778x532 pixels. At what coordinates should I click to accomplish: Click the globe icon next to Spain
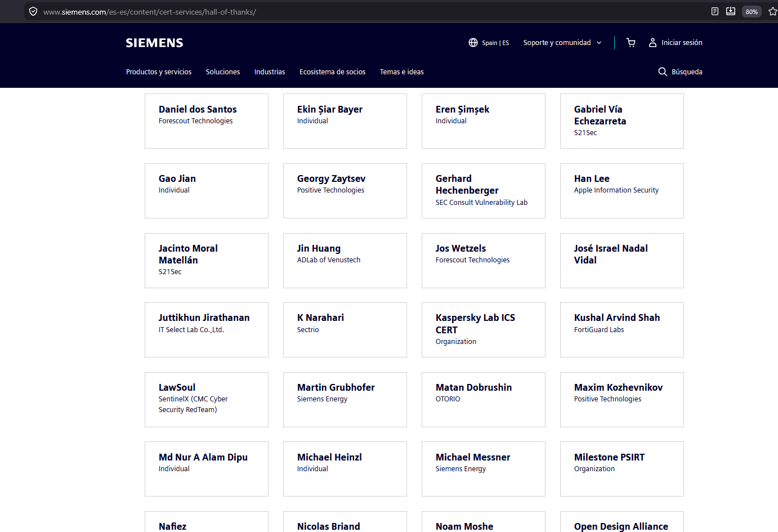[x=473, y=43]
